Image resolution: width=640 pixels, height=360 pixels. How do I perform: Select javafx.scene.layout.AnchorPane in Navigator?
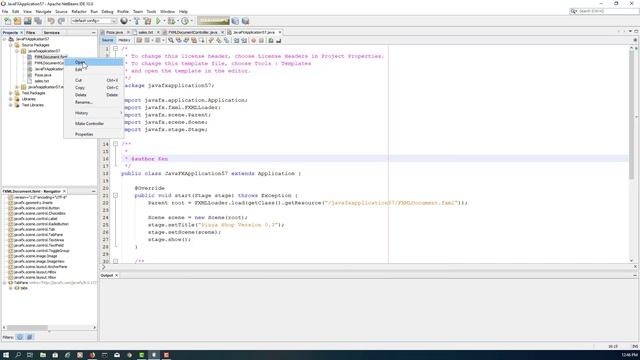(40, 267)
